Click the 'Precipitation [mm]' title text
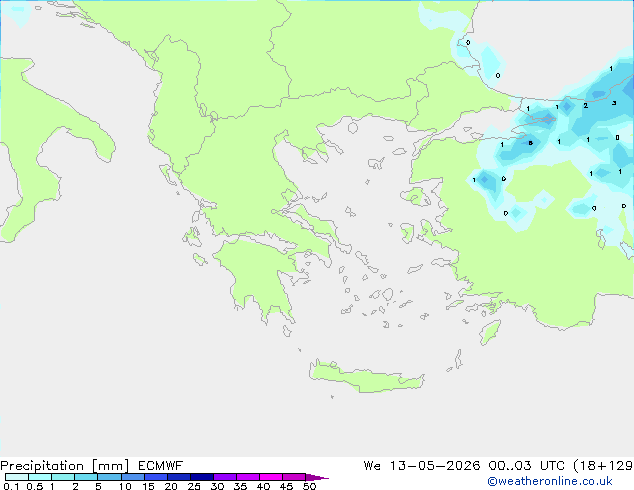The image size is (634, 490). pos(65,466)
